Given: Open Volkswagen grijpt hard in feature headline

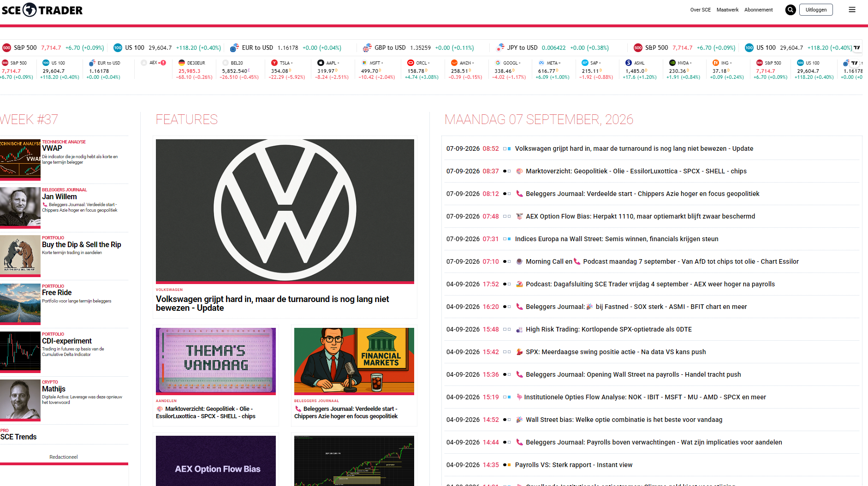Looking at the screenshot, I should coord(272,303).
